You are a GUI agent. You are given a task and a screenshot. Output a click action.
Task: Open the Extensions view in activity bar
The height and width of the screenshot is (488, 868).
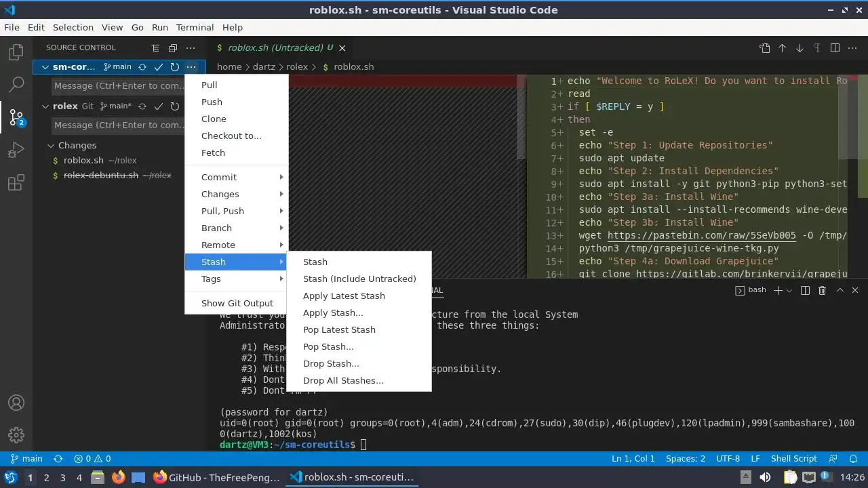click(16, 183)
